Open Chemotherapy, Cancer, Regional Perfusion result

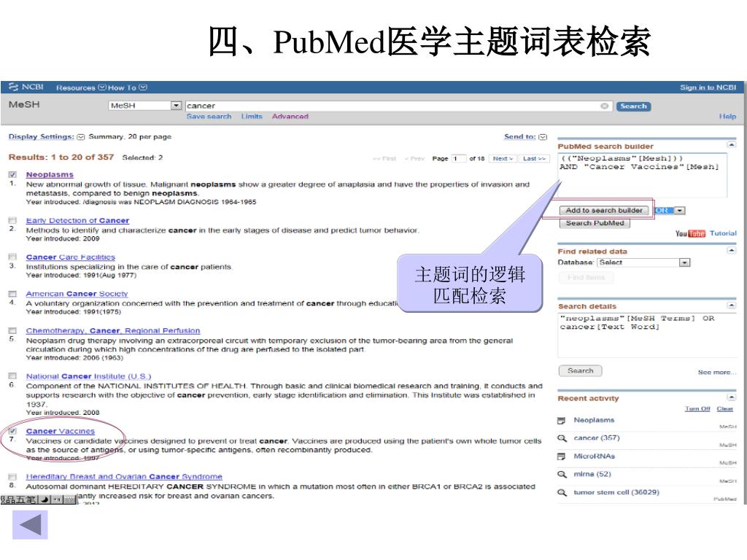[x=113, y=330]
